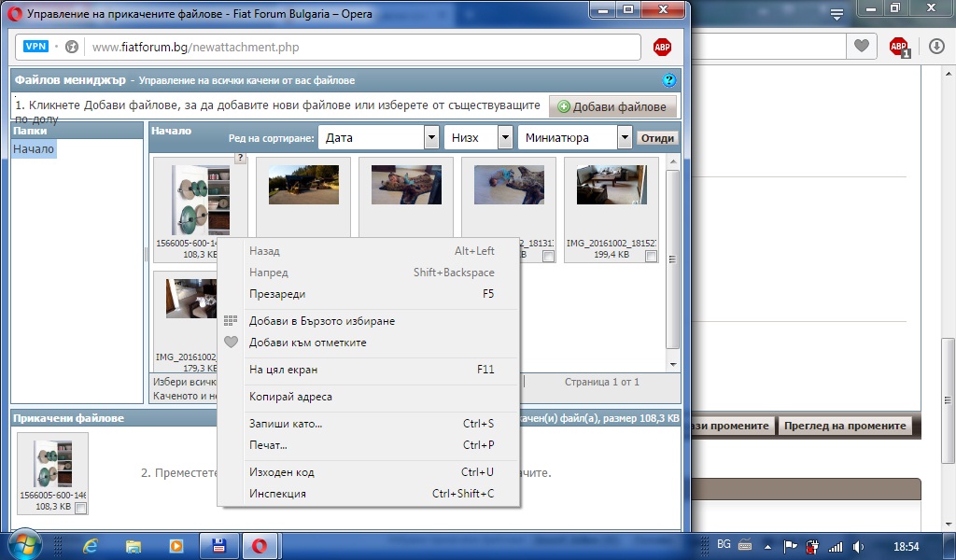This screenshot has height=560, width=956.
Task: Click the Windows Start button
Action: coord(24,544)
